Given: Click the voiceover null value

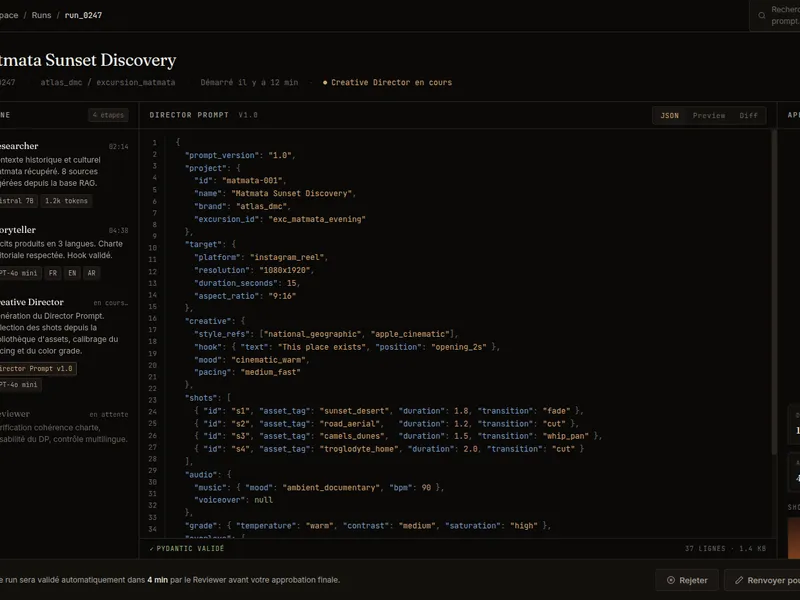Looking at the screenshot, I should tap(263, 500).
